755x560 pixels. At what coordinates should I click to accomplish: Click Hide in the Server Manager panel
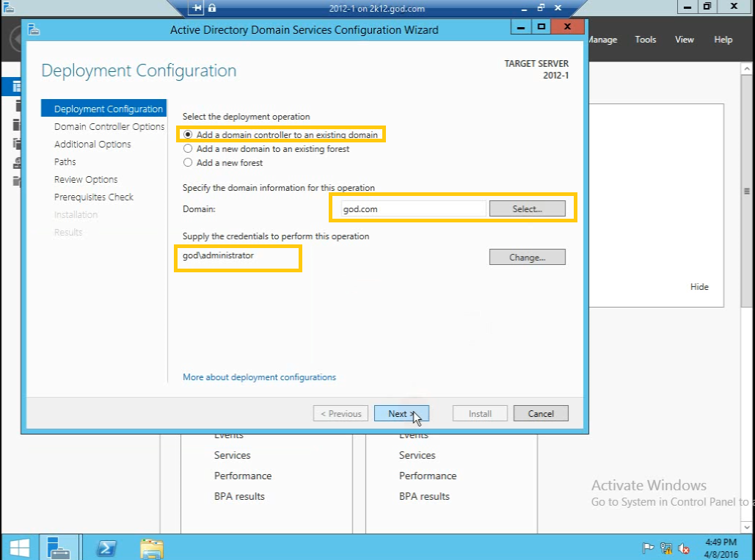pos(699,286)
